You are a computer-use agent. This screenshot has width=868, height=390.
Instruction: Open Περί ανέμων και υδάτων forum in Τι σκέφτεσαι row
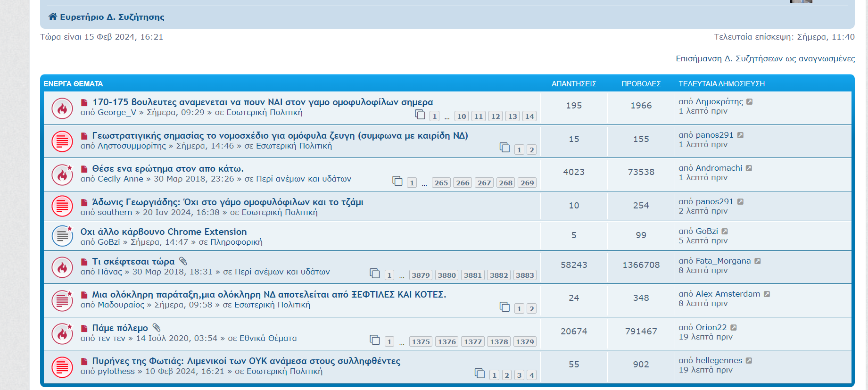click(x=282, y=272)
